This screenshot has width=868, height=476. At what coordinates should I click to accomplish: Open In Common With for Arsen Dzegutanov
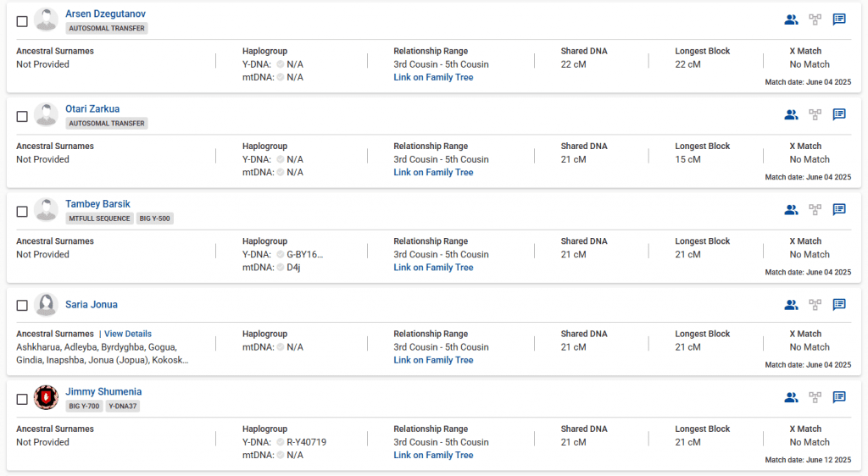pos(791,19)
